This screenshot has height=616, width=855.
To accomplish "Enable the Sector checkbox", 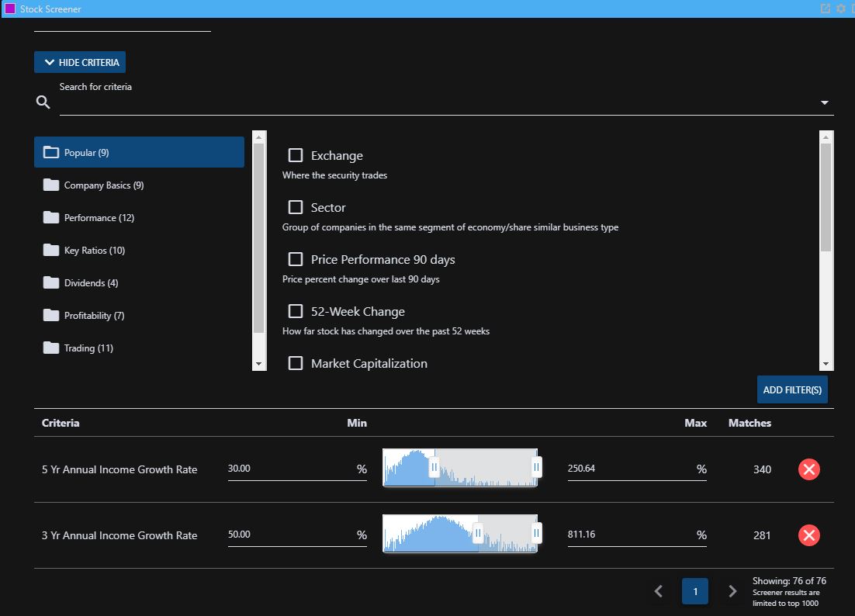I will coord(296,207).
